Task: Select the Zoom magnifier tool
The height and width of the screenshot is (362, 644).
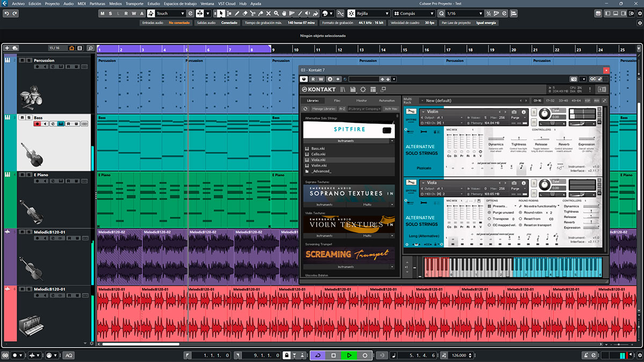Action: point(276,13)
